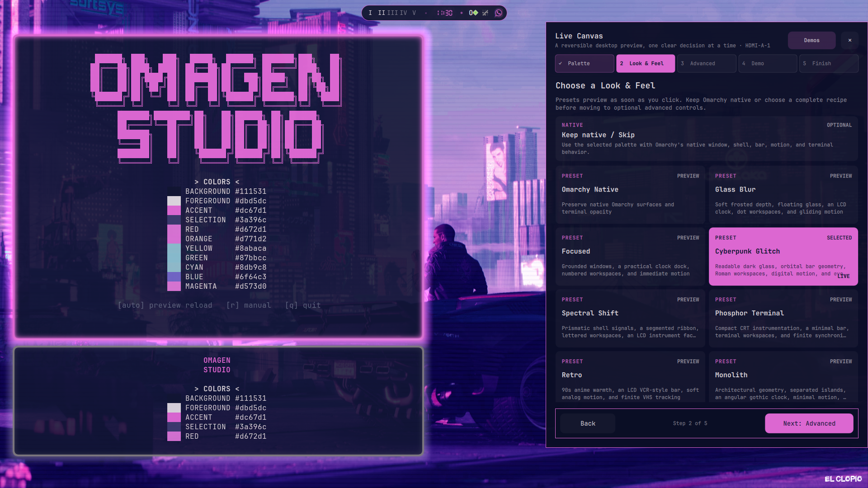Open the Demos button
The width and height of the screenshot is (868, 488).
pyautogui.click(x=811, y=40)
